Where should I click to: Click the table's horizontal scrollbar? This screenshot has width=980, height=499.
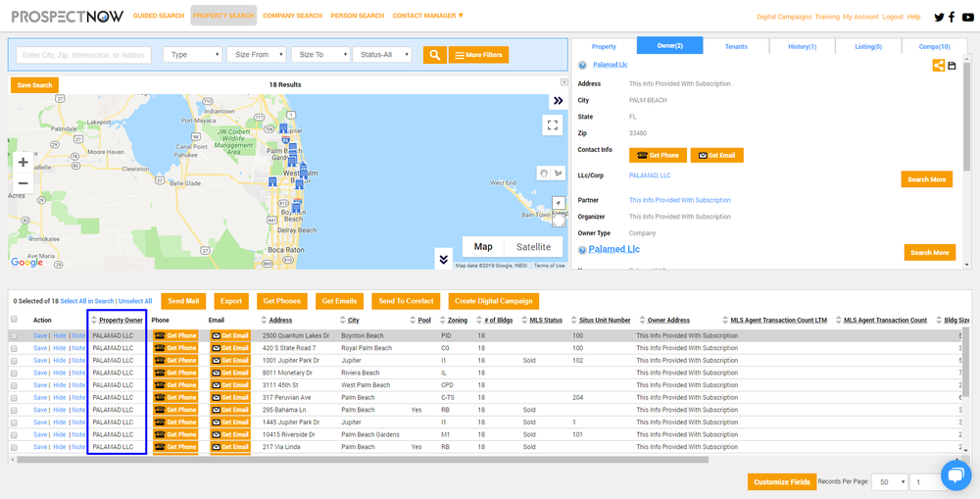(363, 460)
